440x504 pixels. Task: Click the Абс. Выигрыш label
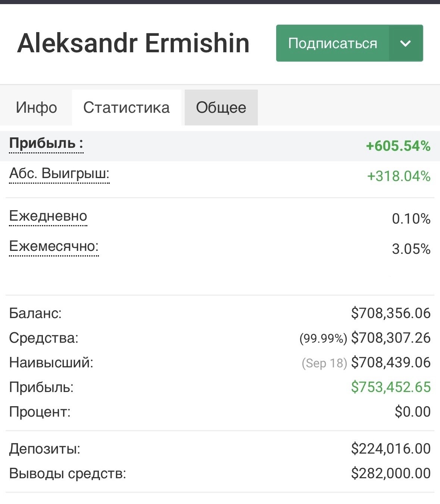[x=59, y=174]
